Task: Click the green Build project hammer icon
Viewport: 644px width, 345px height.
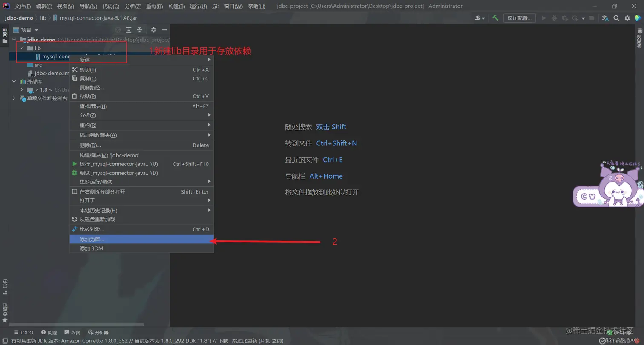Action: coord(495,18)
